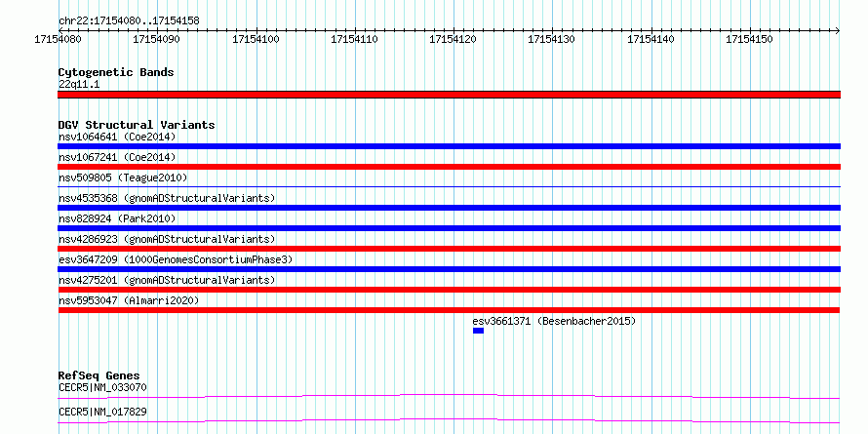Open variant label nsv5953047 (Almarri2020)
868x434 pixels.
pyautogui.click(x=129, y=301)
